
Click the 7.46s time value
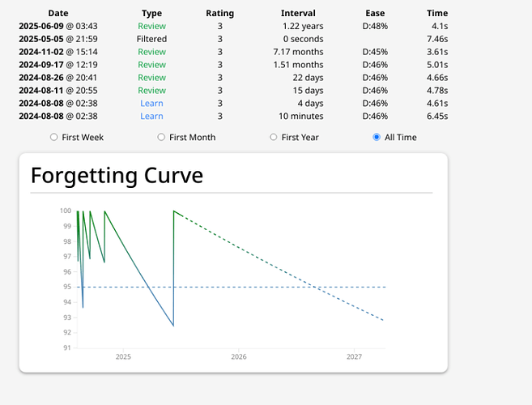[437, 39]
